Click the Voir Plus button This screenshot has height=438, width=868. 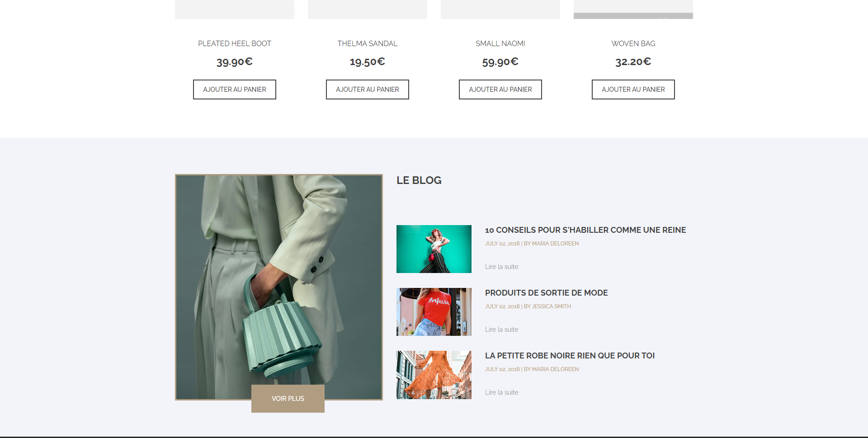click(288, 398)
